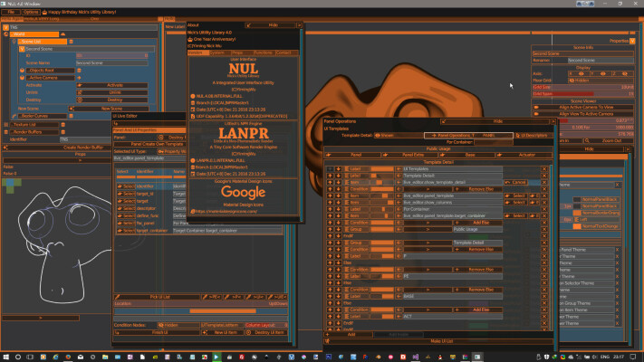
Task: Open the Options menu
Action: (29, 11)
